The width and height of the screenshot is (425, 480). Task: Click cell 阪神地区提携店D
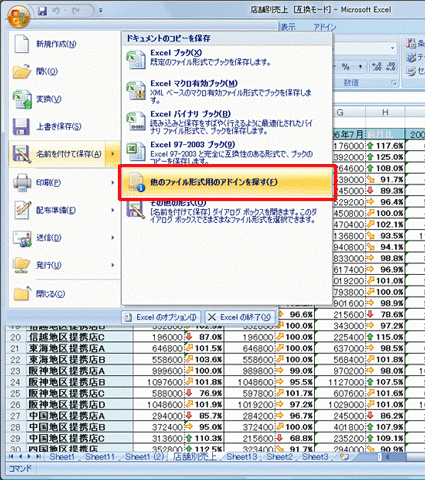80,405
